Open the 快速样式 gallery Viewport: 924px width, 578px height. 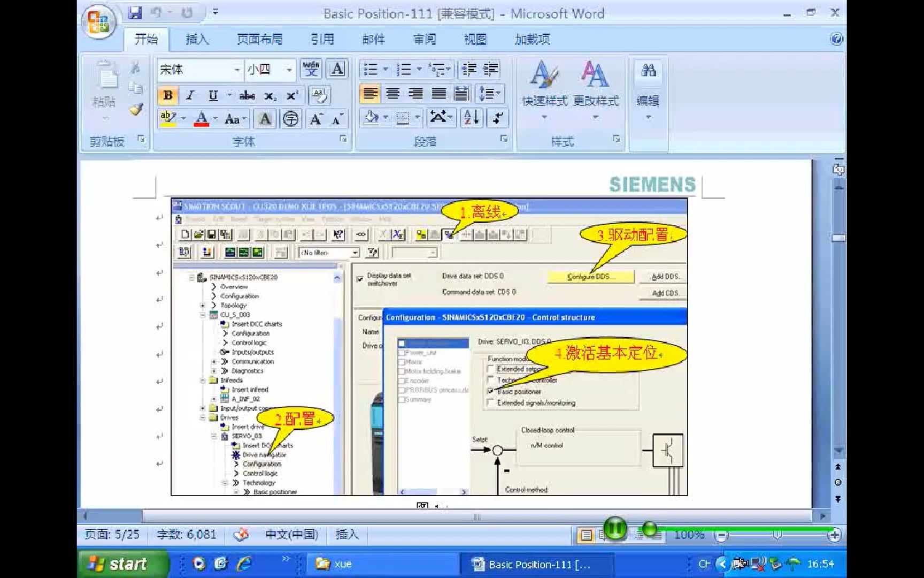click(x=544, y=90)
